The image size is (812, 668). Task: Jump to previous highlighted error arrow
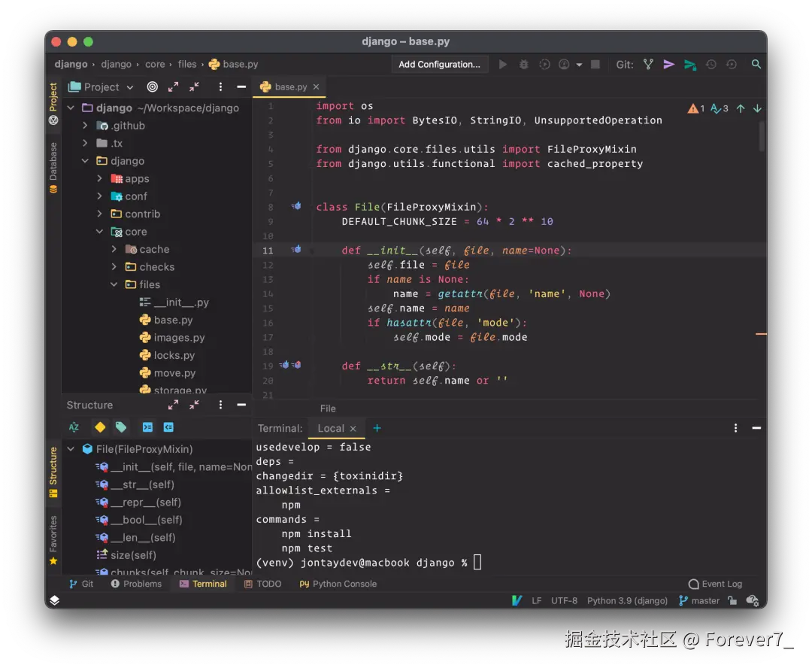click(x=741, y=108)
